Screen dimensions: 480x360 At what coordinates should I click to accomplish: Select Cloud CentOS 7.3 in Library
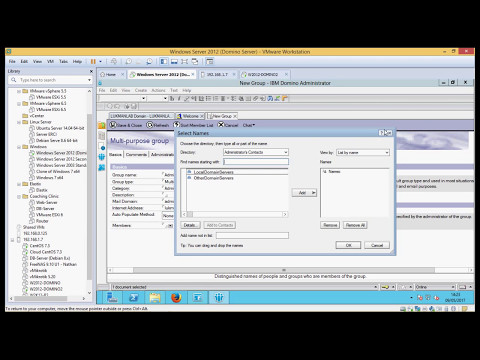[x=46, y=252]
